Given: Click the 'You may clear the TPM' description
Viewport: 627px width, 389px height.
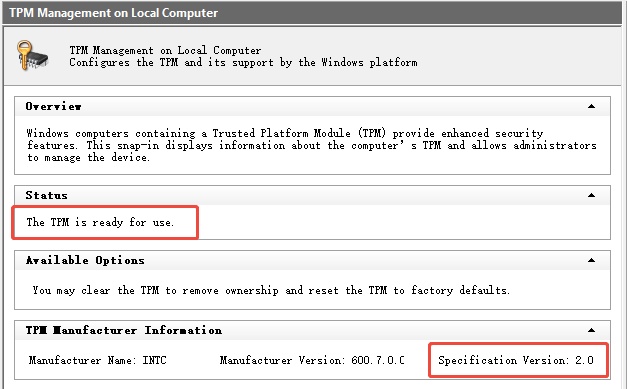Looking at the screenshot, I should 271,290.
